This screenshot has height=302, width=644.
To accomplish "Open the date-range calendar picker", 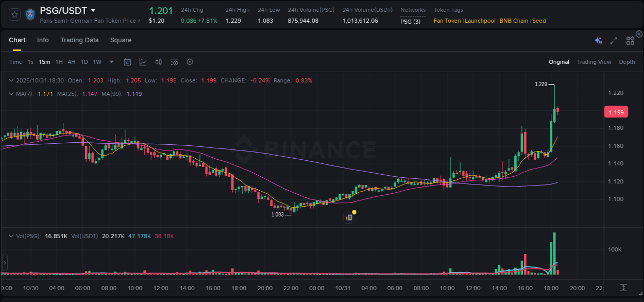I will tap(127, 62).
